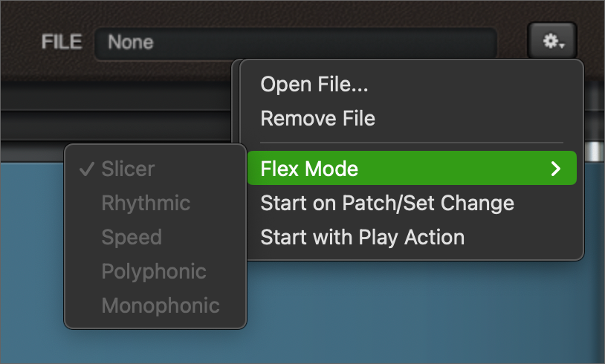Click the dark ruler strip above the waveform
605x364 pixels.
(116, 126)
